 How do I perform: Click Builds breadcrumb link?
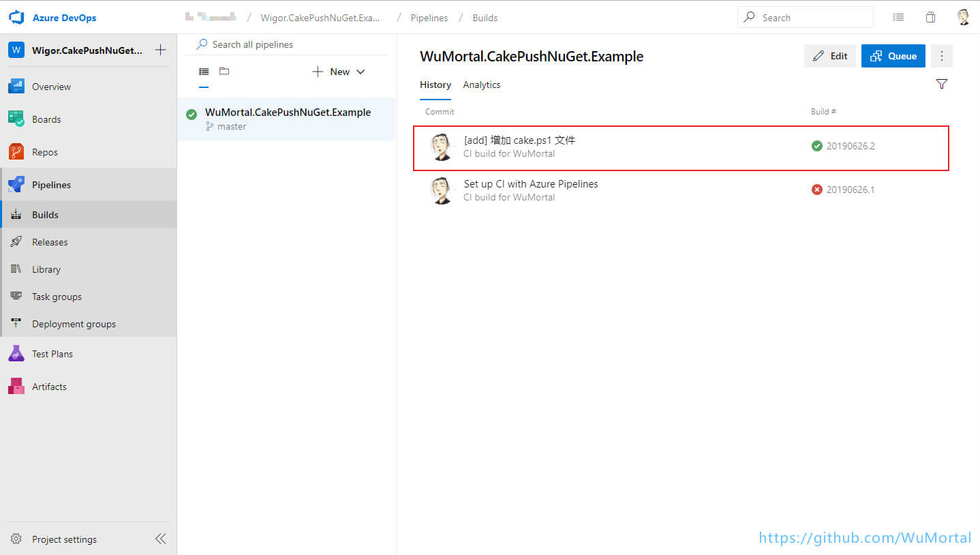tap(485, 18)
